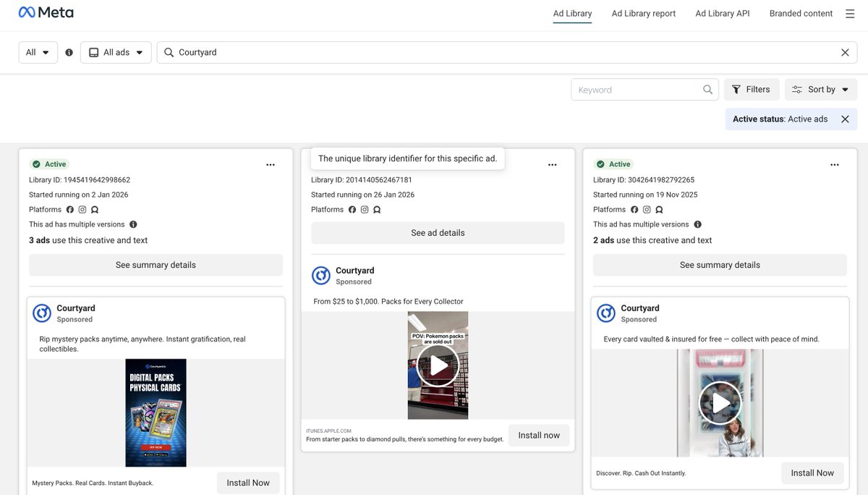Go to Branded content tab
The image size is (868, 495).
tap(801, 14)
